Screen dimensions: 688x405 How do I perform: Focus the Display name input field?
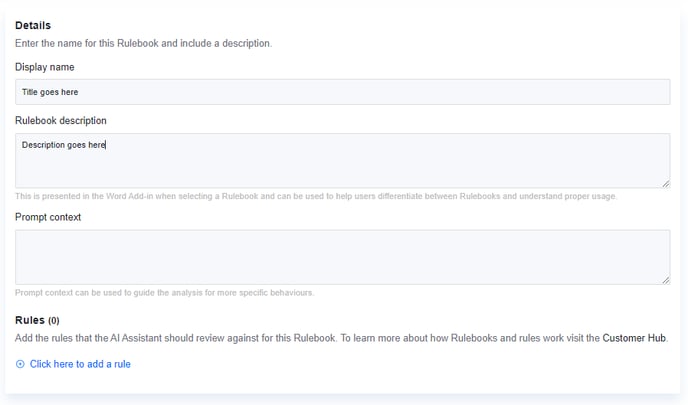(x=342, y=92)
